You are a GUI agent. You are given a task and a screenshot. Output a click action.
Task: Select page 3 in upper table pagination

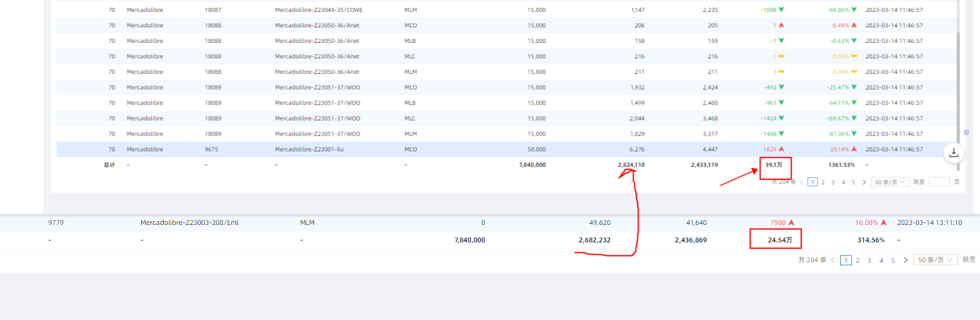tap(833, 182)
